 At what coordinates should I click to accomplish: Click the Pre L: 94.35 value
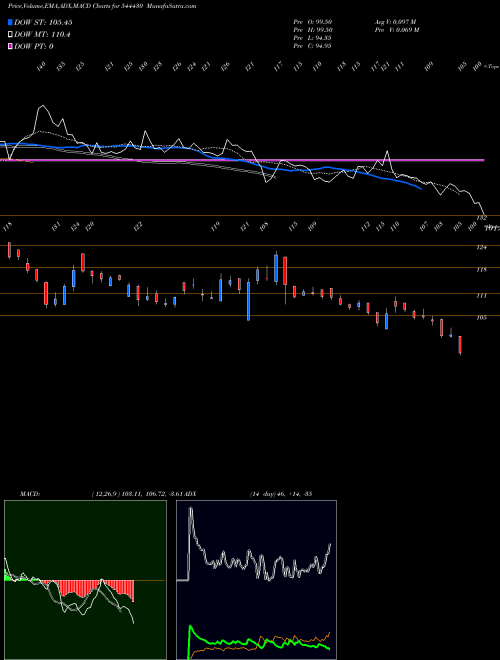pyautogui.click(x=312, y=38)
